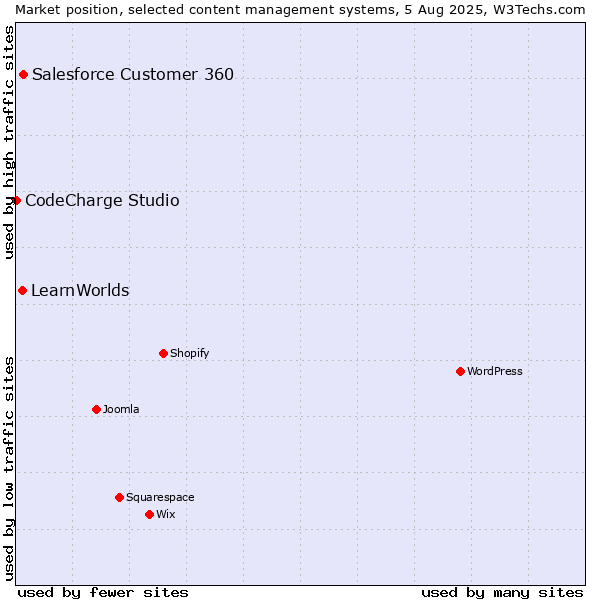Click the 'used by fewer sites' axis label
This screenshot has width=600, height=600.
(x=103, y=593)
